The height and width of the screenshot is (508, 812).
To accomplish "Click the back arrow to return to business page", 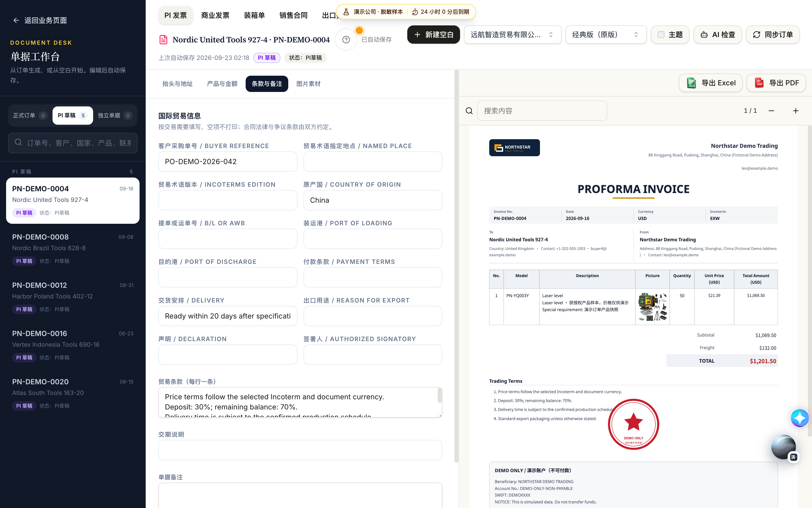I will tap(16, 21).
